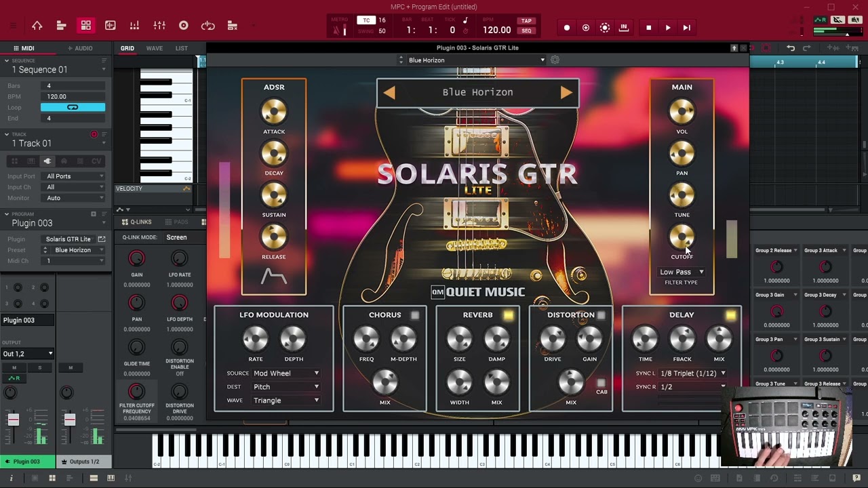Open the Q-LINKS tab
868x488 pixels.
137,222
